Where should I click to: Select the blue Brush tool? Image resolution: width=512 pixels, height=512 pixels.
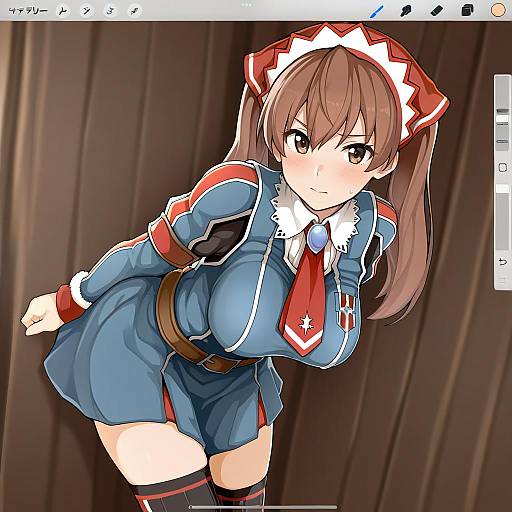pos(377,11)
